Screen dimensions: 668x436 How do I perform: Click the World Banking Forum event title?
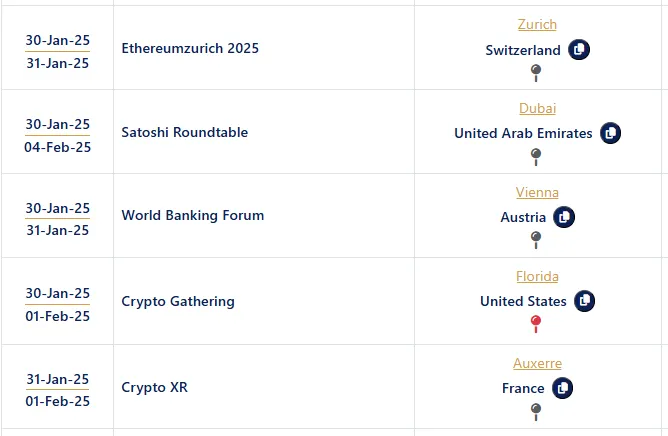pyautogui.click(x=193, y=215)
